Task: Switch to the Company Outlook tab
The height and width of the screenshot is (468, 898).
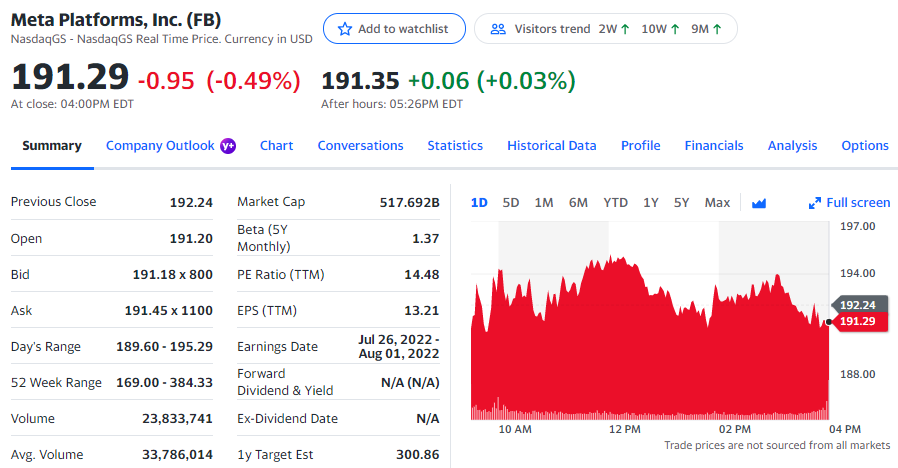Action: pyautogui.click(x=160, y=146)
